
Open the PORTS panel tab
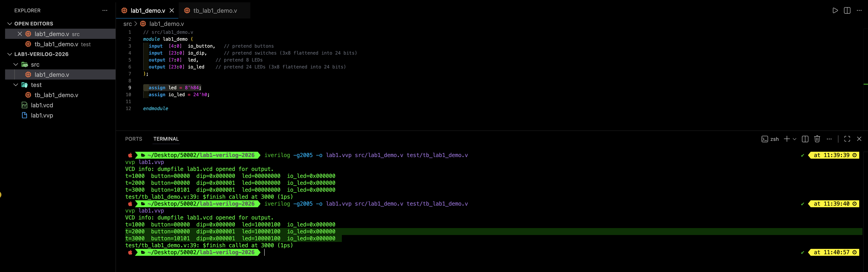tap(134, 139)
